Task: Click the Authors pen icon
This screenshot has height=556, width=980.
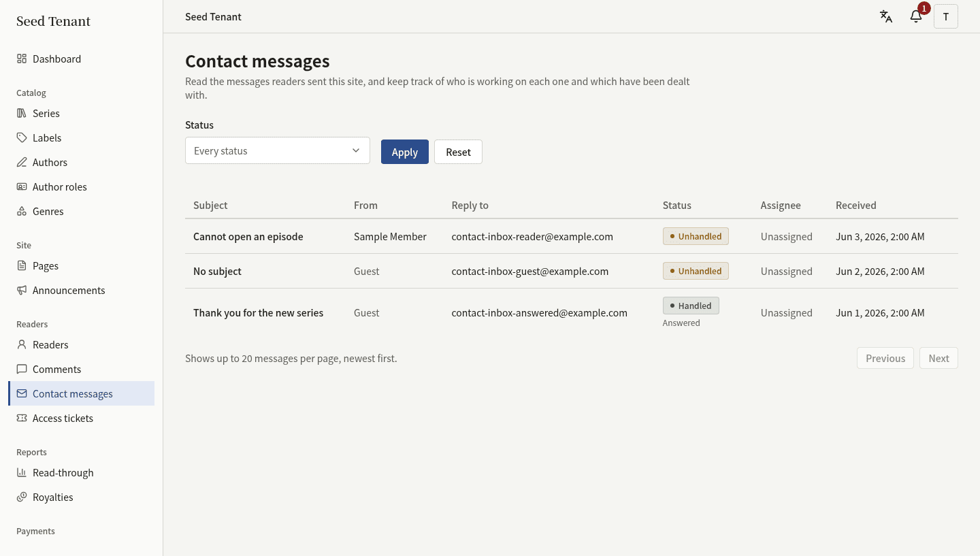Action: tap(22, 162)
